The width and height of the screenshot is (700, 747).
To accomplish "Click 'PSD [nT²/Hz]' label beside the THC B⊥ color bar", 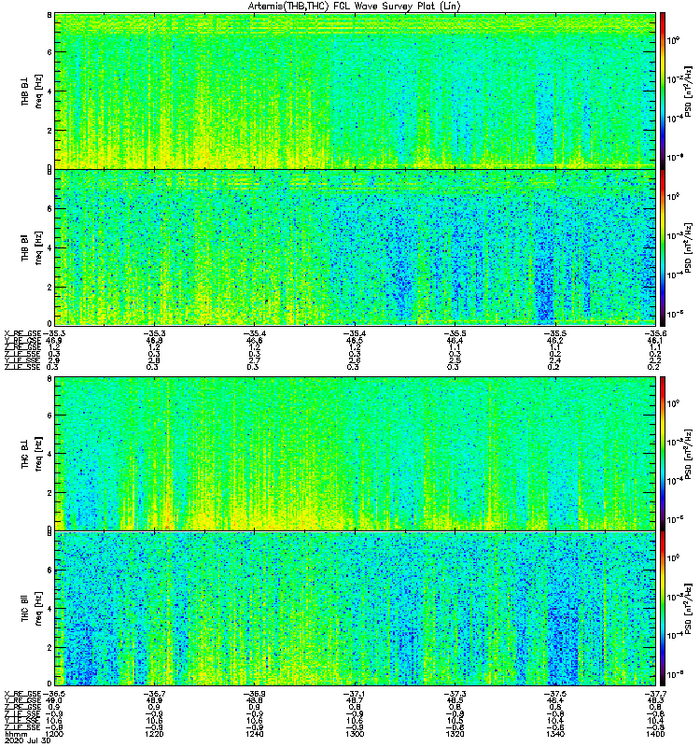I will pos(690,454).
